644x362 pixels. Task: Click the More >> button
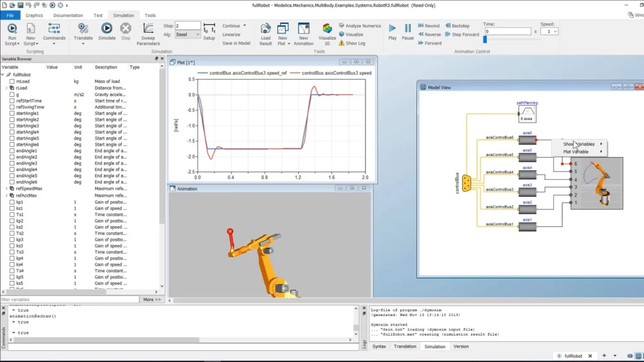(x=152, y=300)
